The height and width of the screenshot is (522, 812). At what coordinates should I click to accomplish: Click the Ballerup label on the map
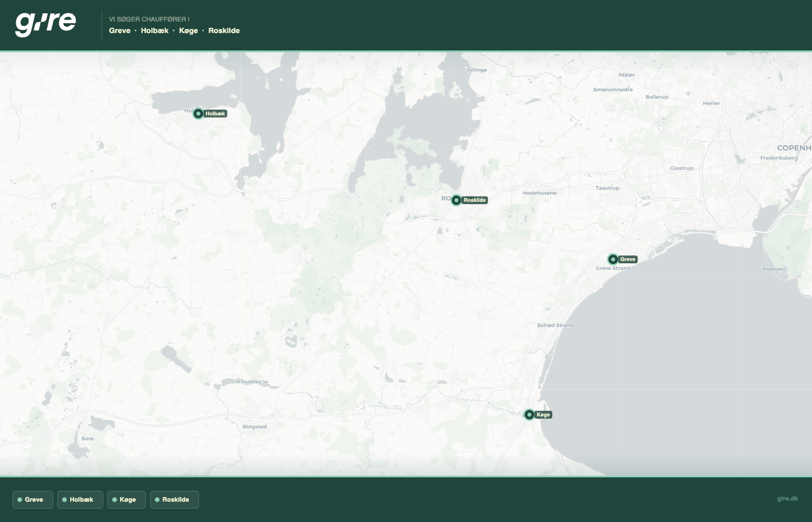(x=657, y=97)
